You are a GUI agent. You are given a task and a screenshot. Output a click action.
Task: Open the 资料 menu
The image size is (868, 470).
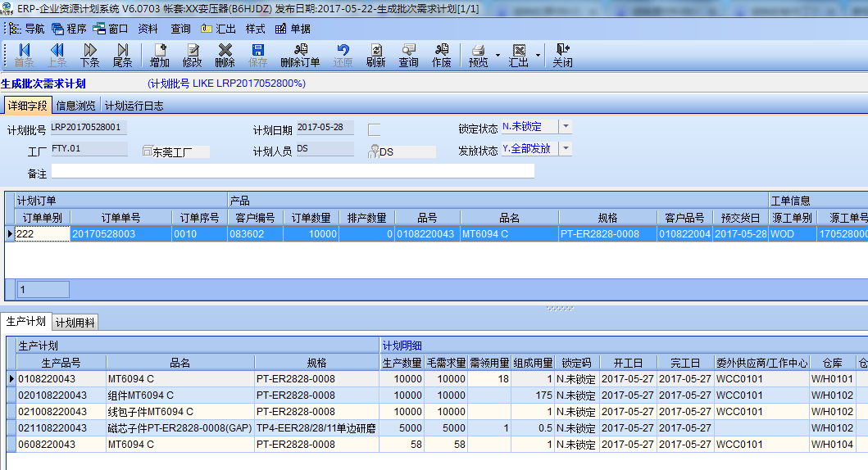[148, 29]
